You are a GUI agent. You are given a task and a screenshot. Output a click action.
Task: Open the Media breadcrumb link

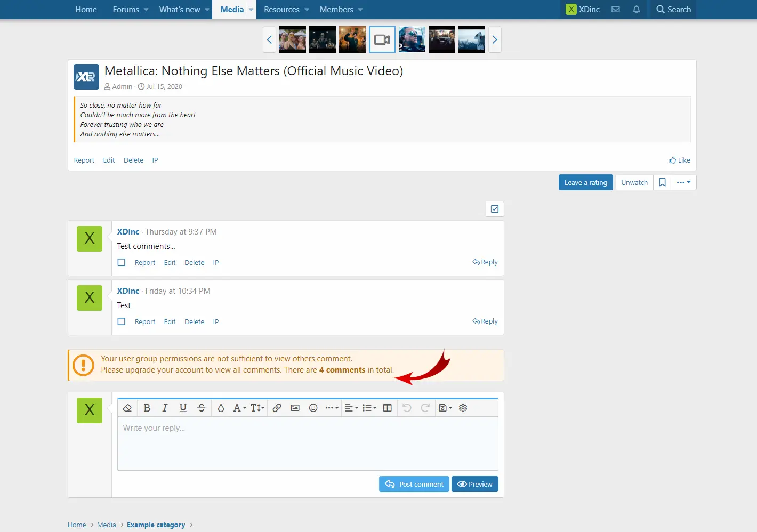tap(106, 525)
